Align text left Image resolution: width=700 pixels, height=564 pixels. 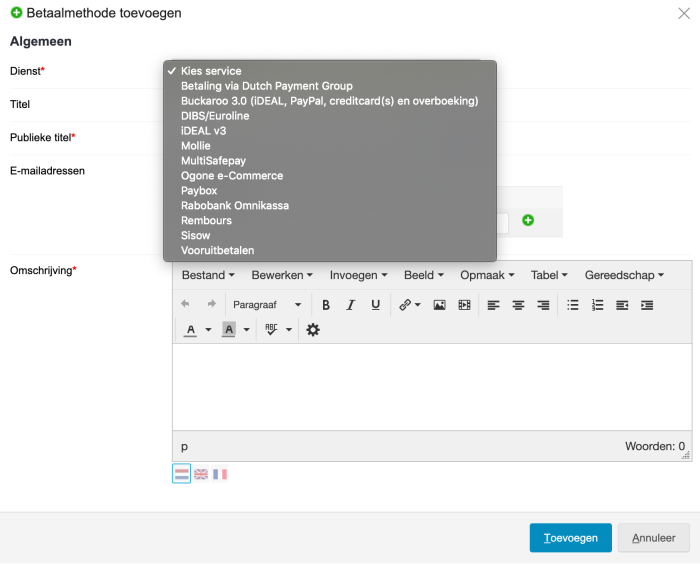click(x=493, y=305)
